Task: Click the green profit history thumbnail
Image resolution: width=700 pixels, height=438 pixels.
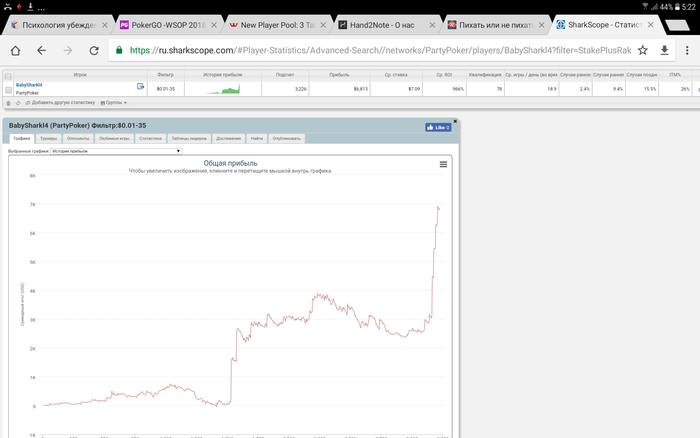Action: click(x=223, y=89)
